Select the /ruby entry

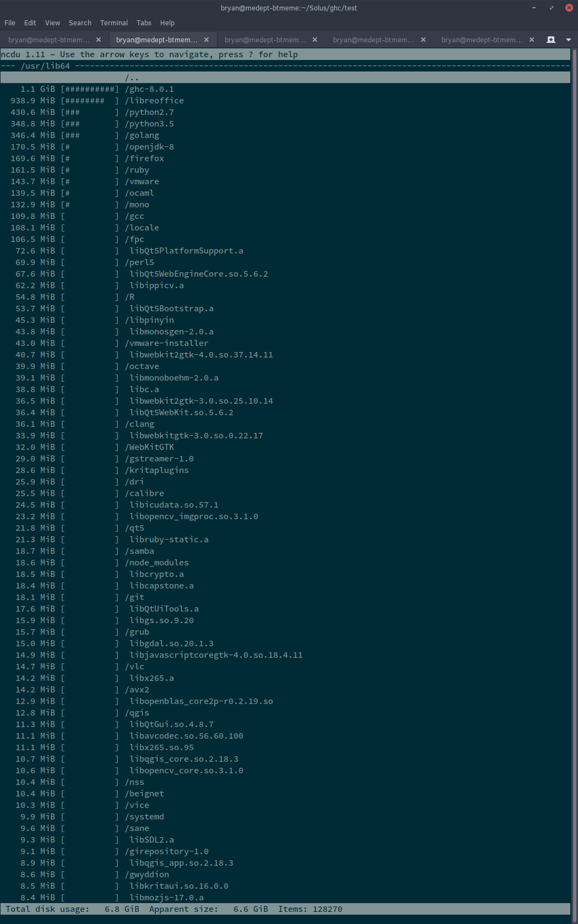[x=285, y=170]
